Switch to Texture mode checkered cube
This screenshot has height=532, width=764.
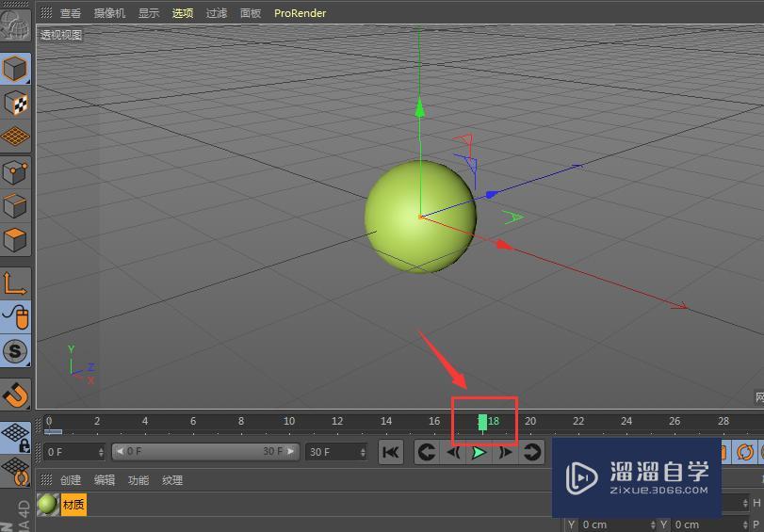[x=15, y=103]
